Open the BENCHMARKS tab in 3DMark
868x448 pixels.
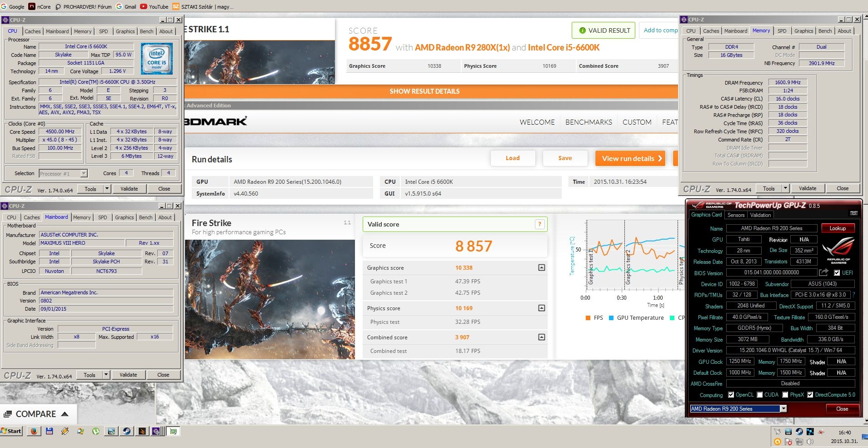589,122
